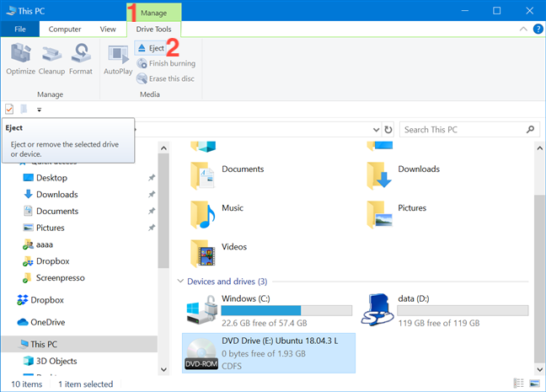The width and height of the screenshot is (546, 392).
Task: Open Downloads in the navigation pane
Action: (x=56, y=195)
